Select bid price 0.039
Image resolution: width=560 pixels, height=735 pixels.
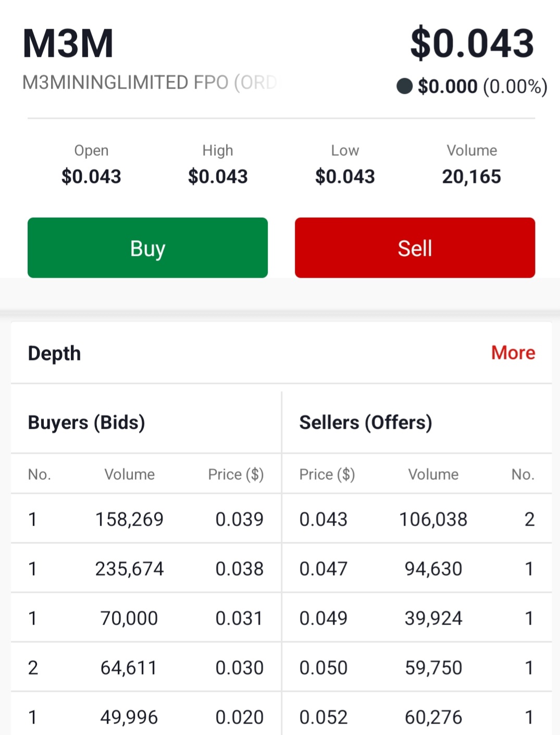tap(240, 519)
